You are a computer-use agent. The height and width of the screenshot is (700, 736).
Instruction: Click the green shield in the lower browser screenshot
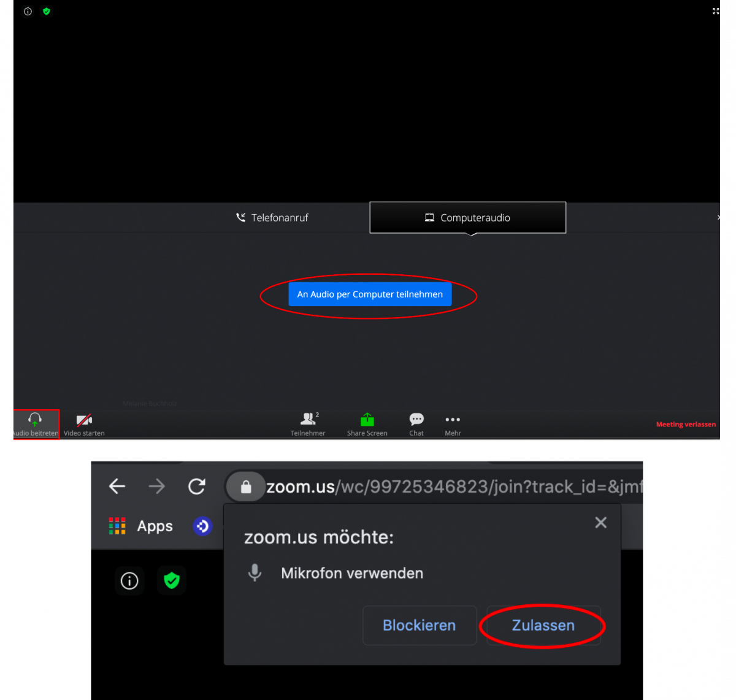pos(172,580)
